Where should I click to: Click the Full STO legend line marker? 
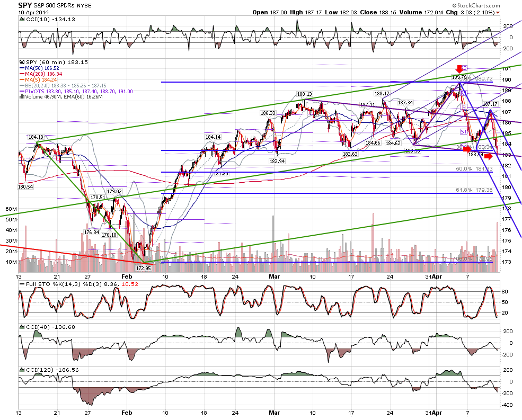22,284
